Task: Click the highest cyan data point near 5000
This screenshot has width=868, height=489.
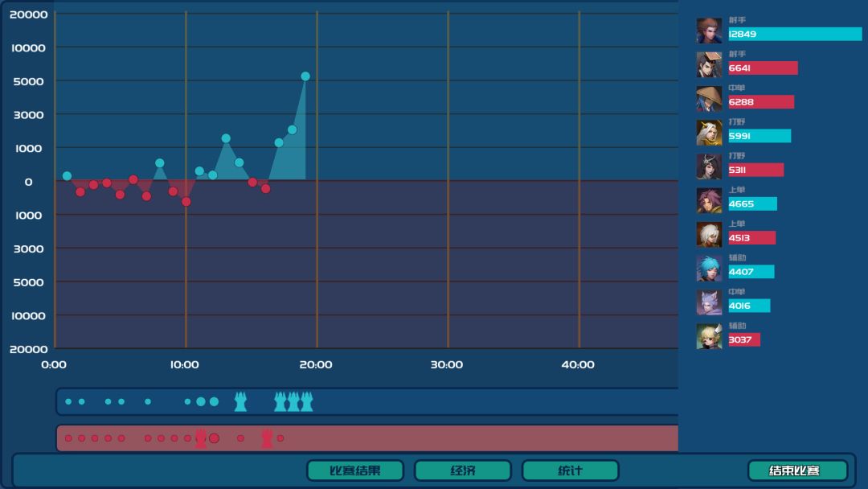Action: coord(305,76)
